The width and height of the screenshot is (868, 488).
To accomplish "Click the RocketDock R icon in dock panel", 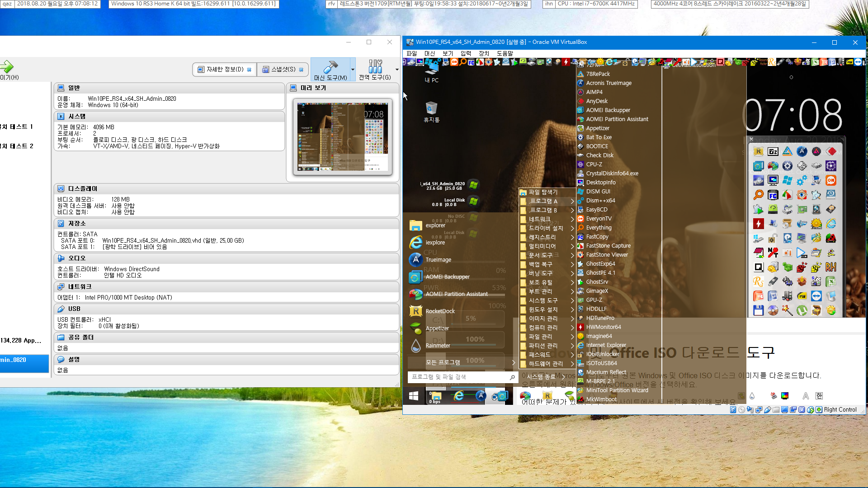I will tap(759, 152).
